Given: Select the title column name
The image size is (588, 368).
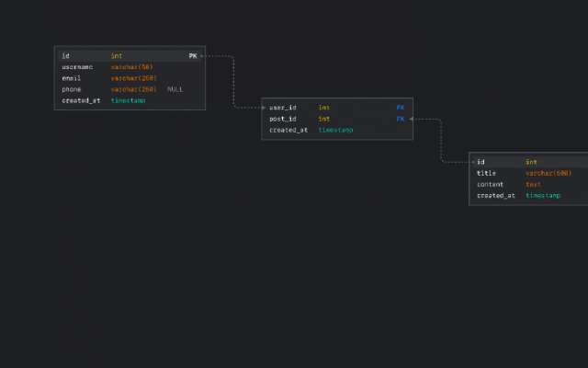Looking at the screenshot, I should click(x=486, y=173).
